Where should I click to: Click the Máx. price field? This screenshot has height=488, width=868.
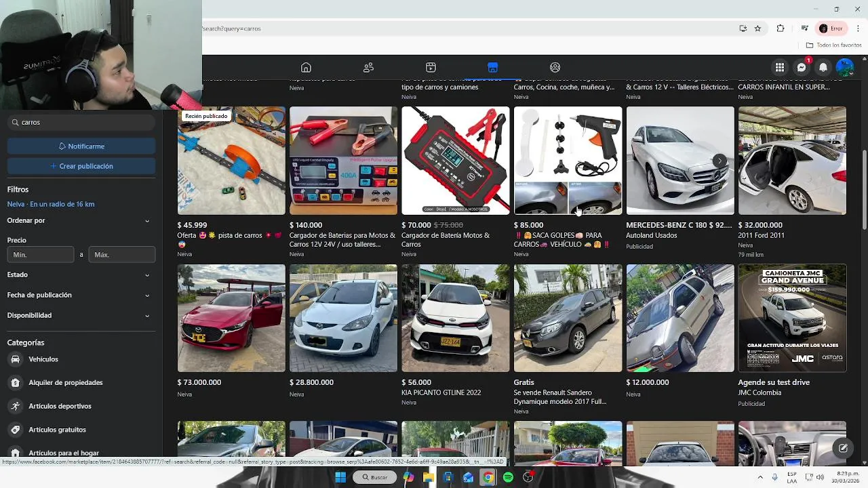[122, 255]
